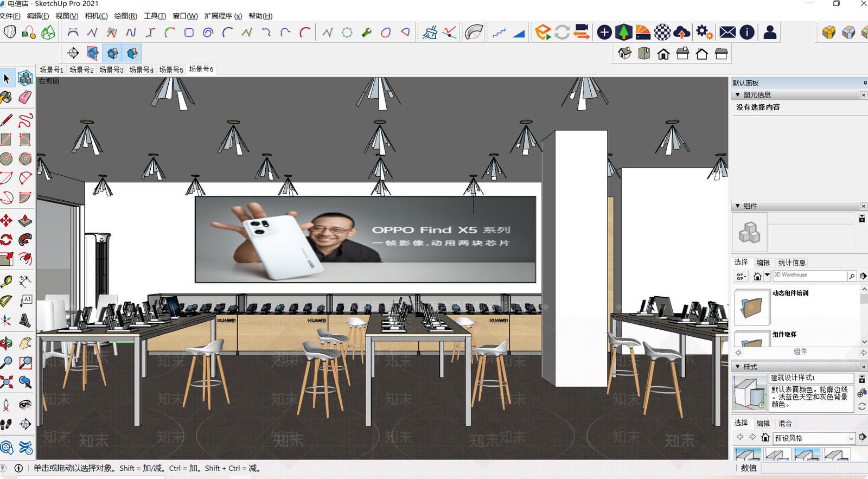868x479 pixels.
Task: Open the 文件(F) menu
Action: 10,16
